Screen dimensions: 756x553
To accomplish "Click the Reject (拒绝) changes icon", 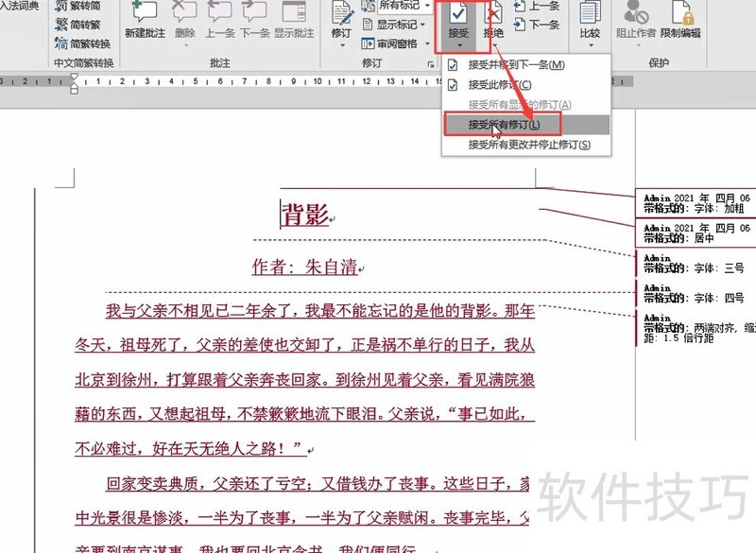I will coord(492,21).
